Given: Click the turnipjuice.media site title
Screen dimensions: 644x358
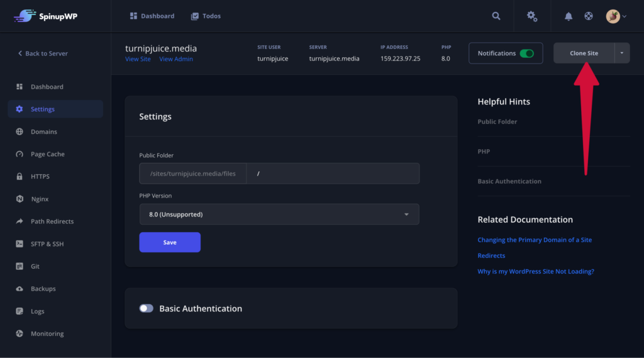Looking at the screenshot, I should click(161, 48).
